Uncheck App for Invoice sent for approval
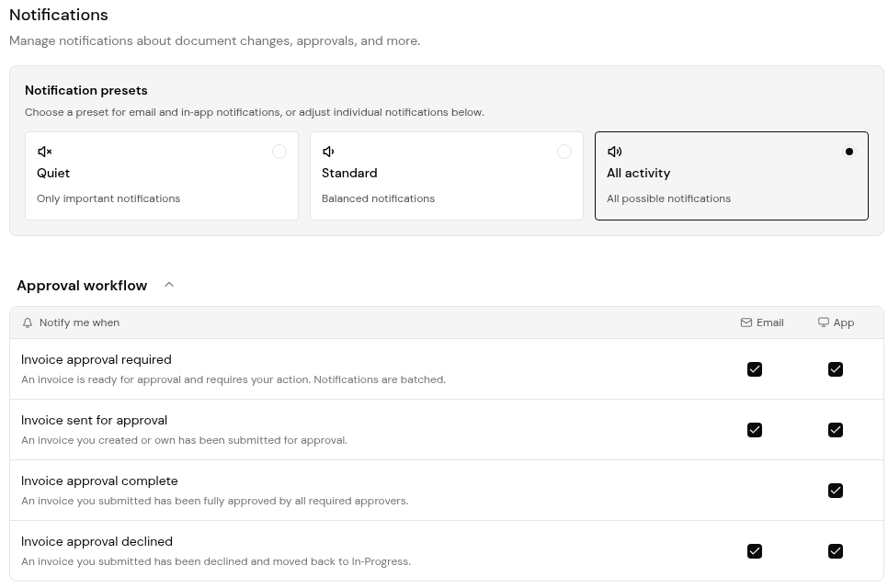The height and width of the screenshot is (588, 888). pos(836,430)
